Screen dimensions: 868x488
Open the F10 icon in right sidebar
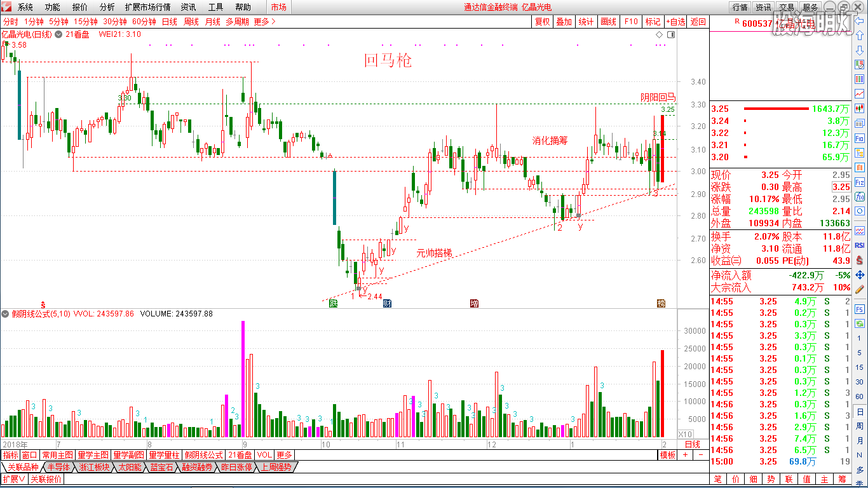(860, 138)
